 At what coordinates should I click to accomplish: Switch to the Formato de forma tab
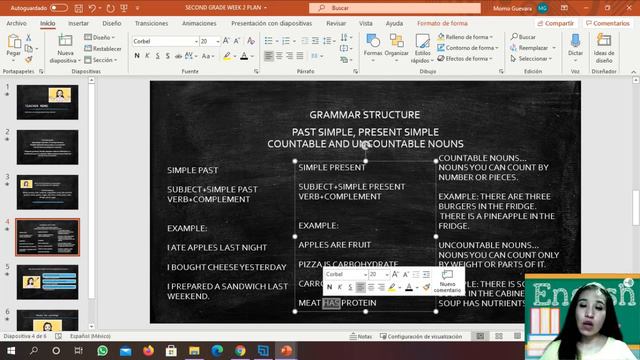(442, 24)
